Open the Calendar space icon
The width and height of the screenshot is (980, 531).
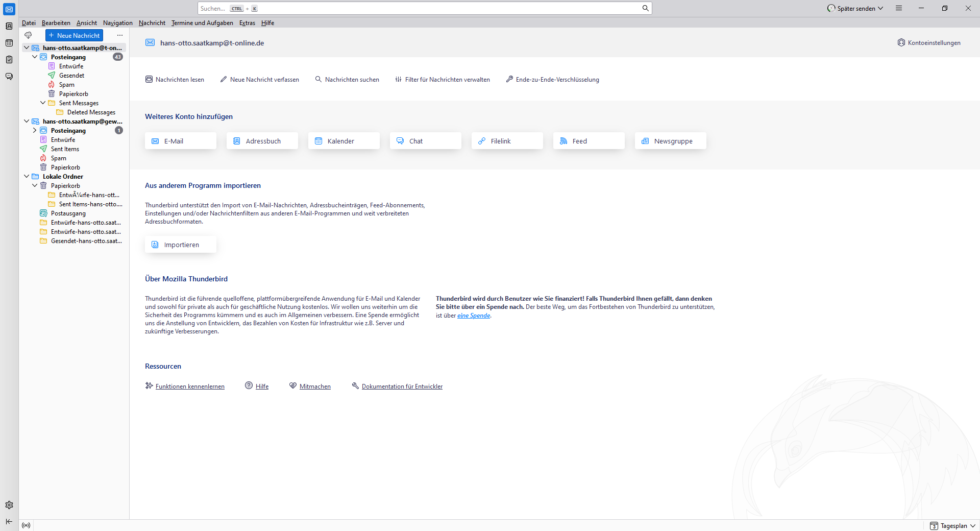9,43
